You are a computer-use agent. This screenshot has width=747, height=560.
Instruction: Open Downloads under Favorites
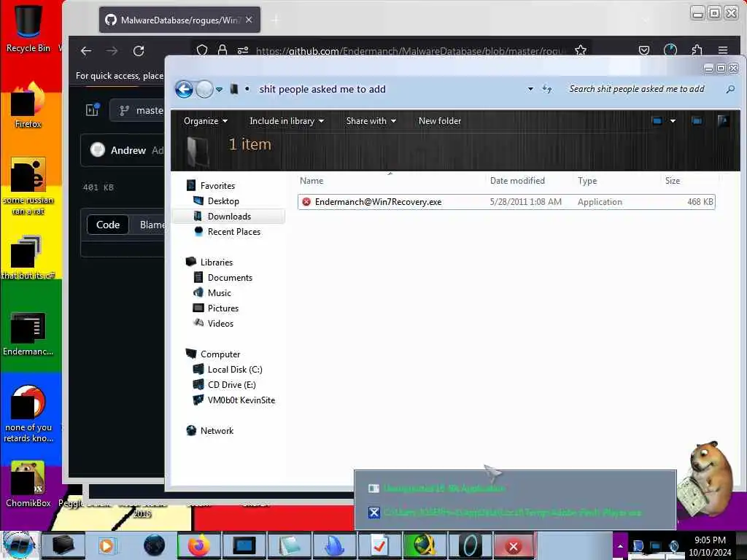(x=229, y=216)
